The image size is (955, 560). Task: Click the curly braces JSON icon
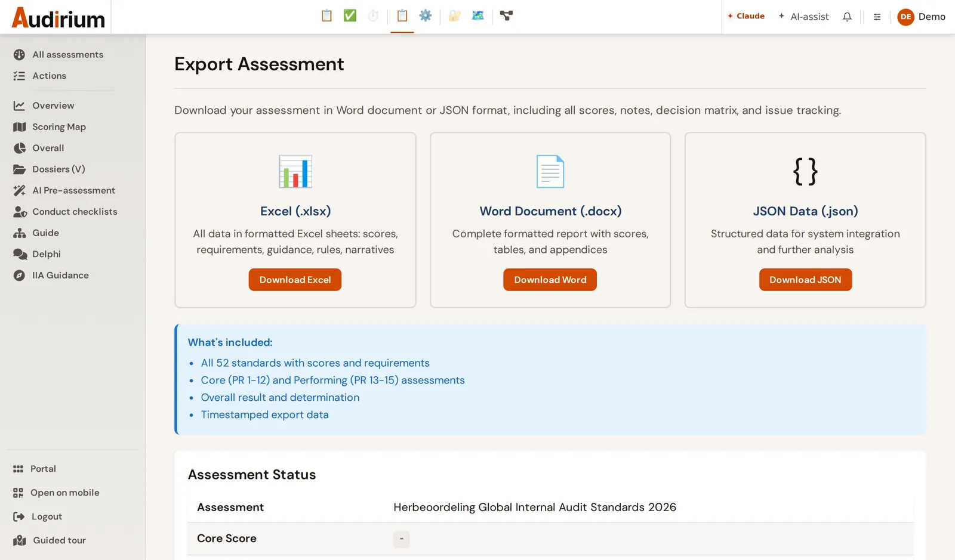pyautogui.click(x=805, y=172)
